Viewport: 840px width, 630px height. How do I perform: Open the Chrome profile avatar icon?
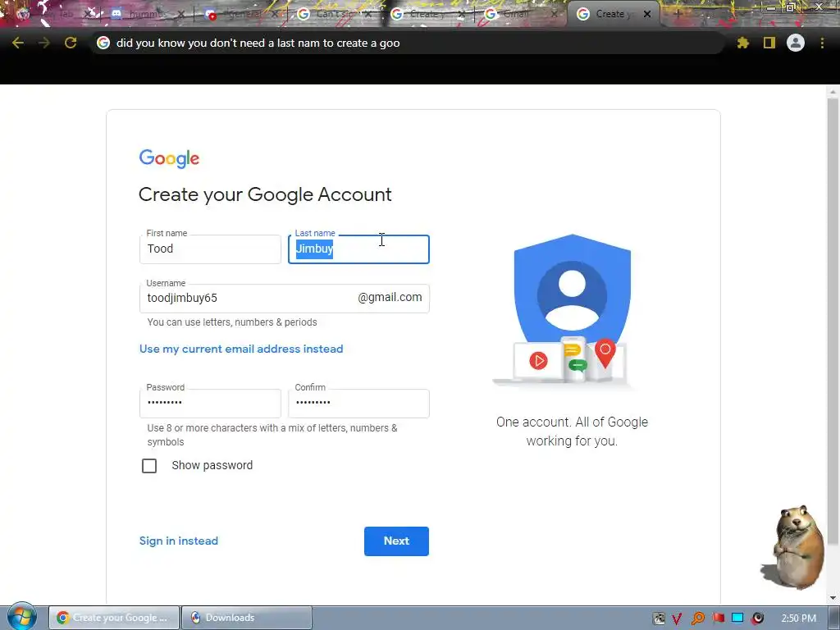[x=796, y=43]
